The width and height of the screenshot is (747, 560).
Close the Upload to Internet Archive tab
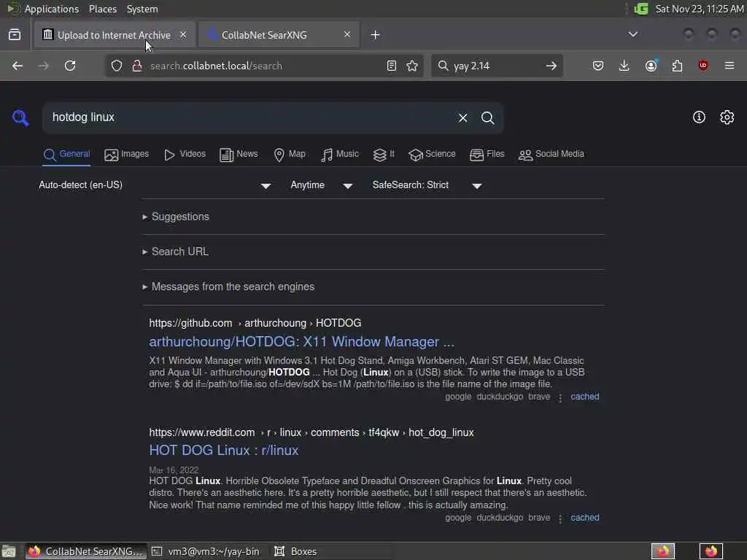183,35
